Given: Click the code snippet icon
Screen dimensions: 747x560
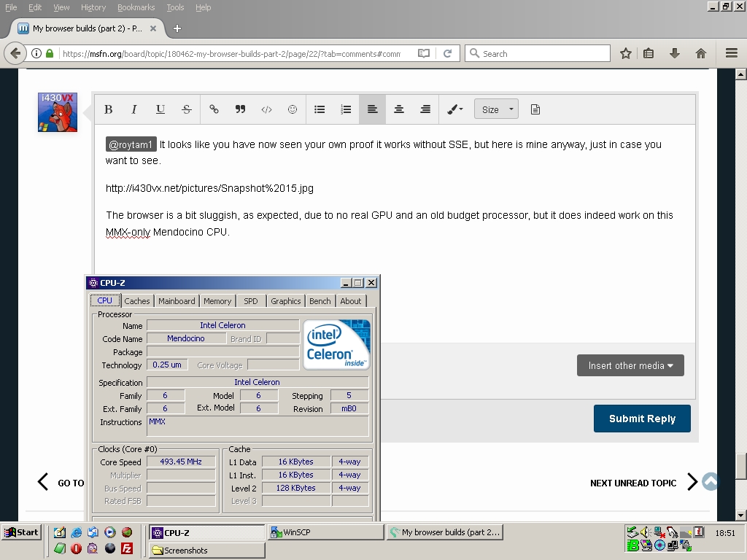Looking at the screenshot, I should [x=266, y=109].
